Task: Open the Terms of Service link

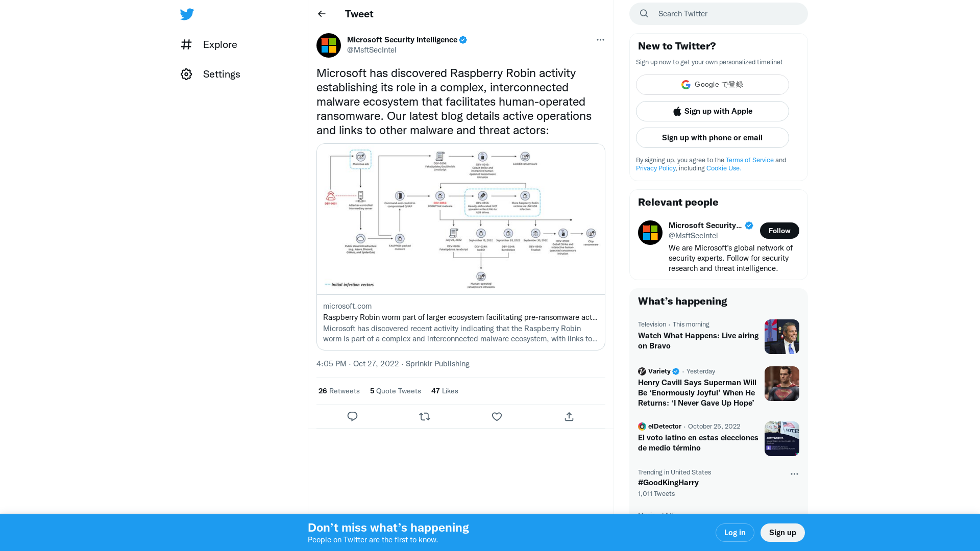Action: tap(749, 160)
